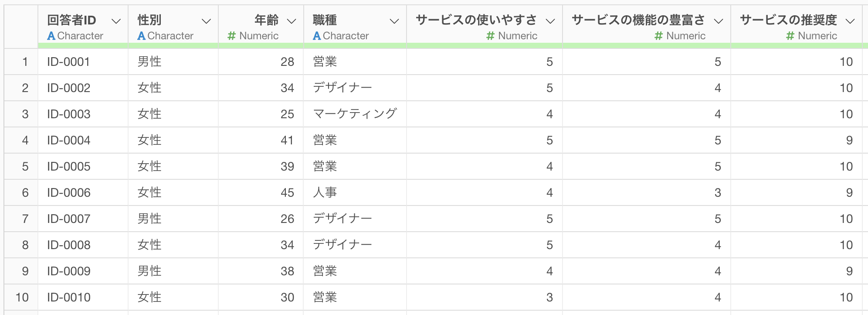Click the Numeric hash icon under サービスの機能の豊富さ
Image resolution: width=868 pixels, height=315 pixels.
pyautogui.click(x=659, y=36)
